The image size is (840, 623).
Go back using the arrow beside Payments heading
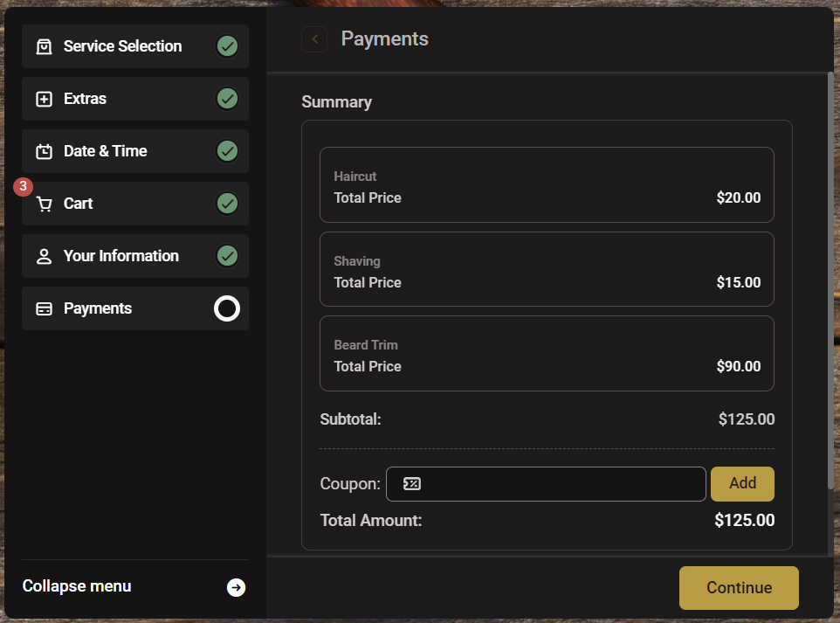tap(313, 38)
